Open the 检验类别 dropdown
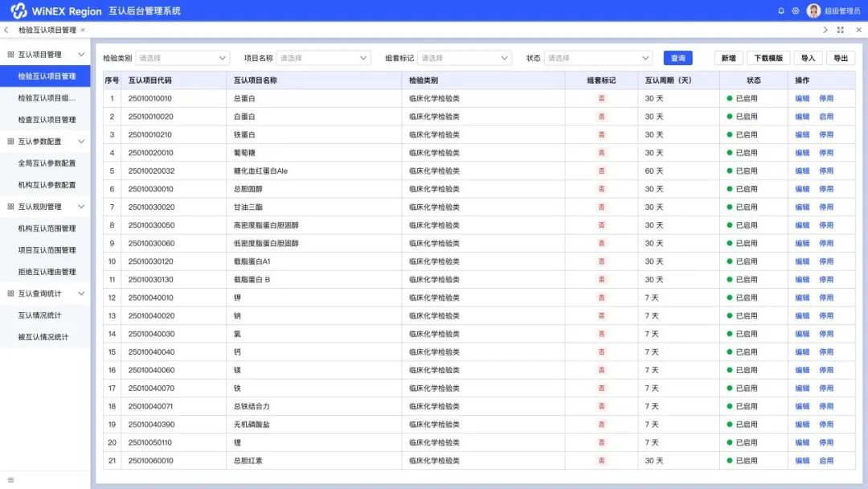This screenshot has width=868, height=489. pos(182,58)
